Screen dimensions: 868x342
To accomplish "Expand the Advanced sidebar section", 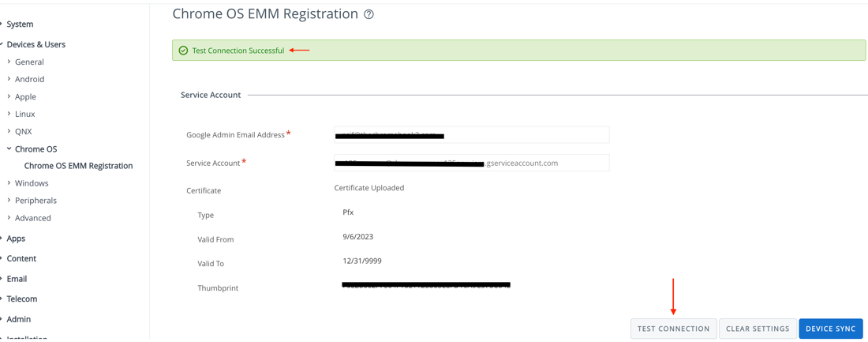I will 32,218.
